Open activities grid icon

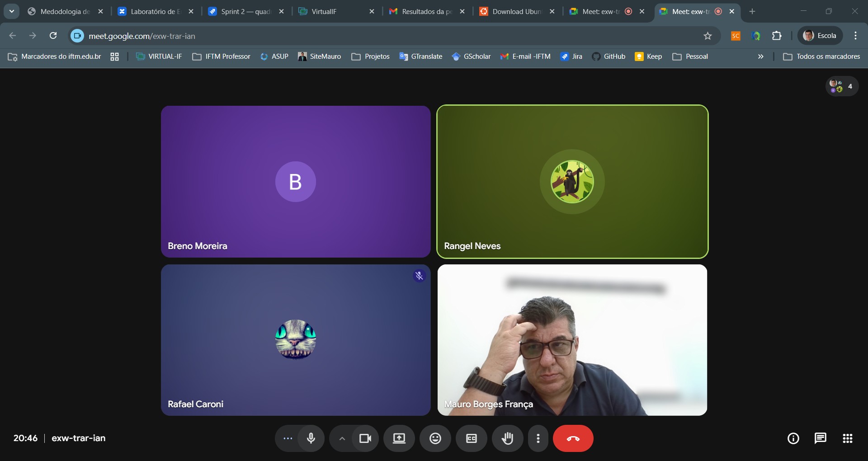(x=848, y=438)
